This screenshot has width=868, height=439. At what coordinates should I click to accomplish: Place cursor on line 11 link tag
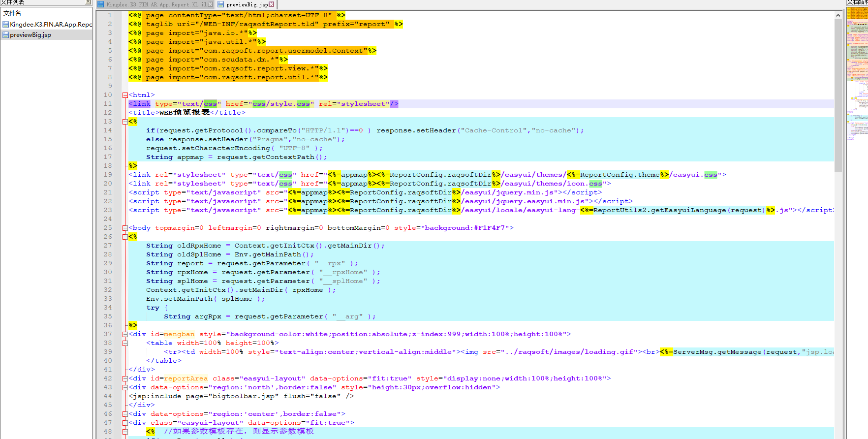(x=140, y=104)
